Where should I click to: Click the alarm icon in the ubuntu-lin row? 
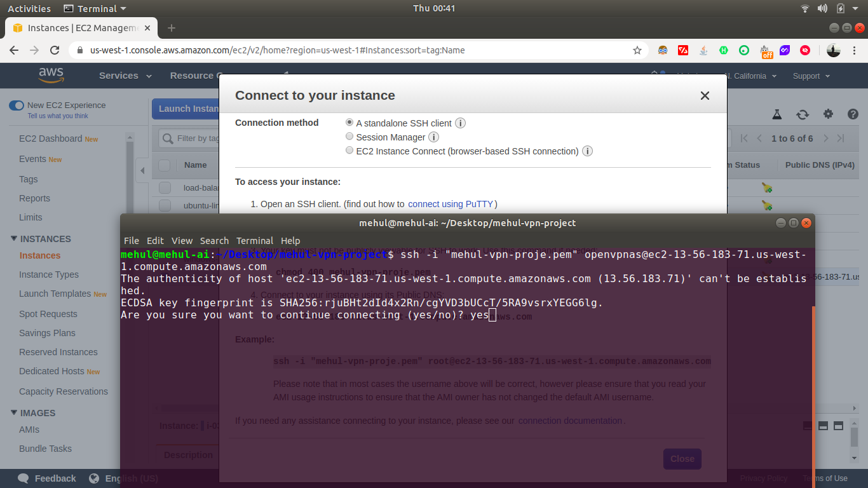pyautogui.click(x=767, y=205)
